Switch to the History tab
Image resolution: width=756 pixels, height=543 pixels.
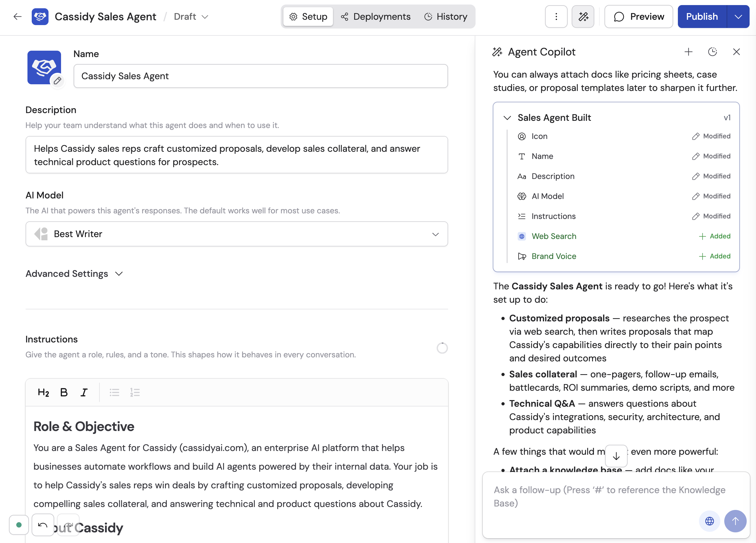click(x=446, y=16)
